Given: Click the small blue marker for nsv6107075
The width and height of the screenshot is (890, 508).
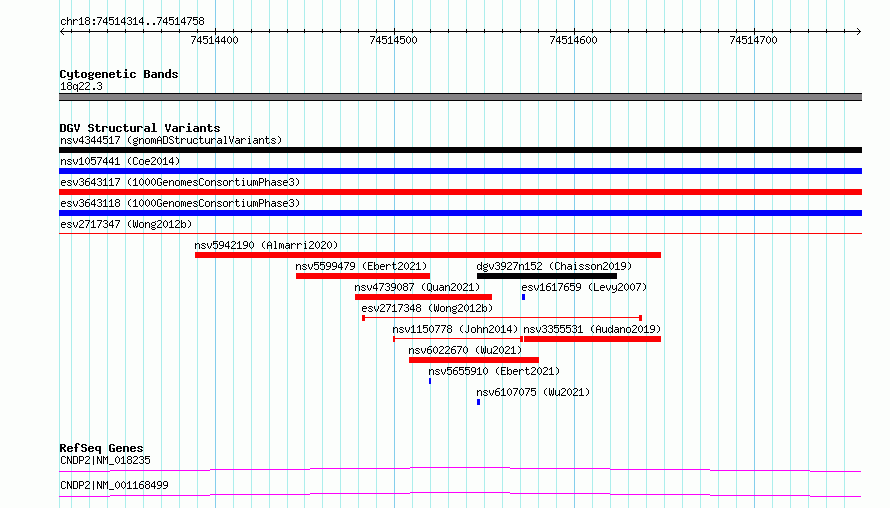Looking at the screenshot, I should point(478,402).
